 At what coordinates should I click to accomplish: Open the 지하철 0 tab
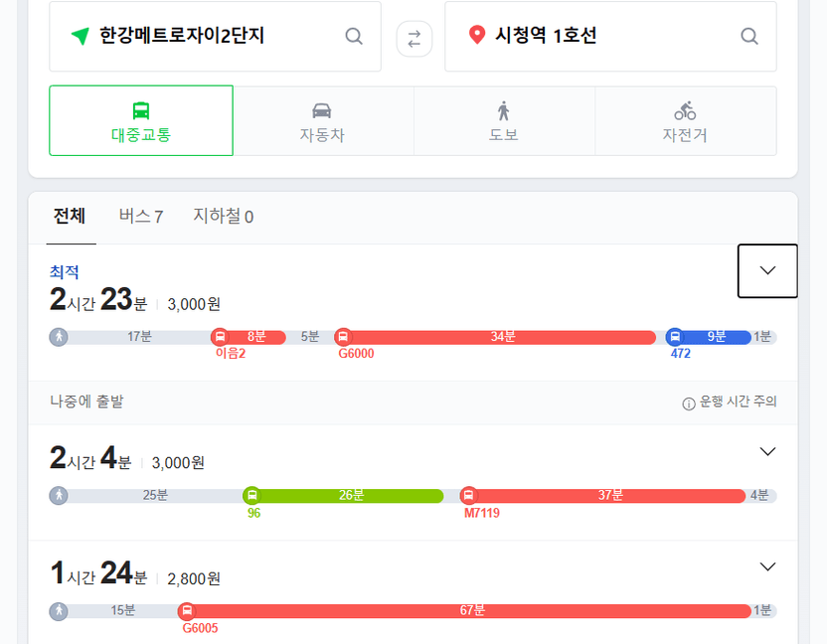click(x=223, y=216)
